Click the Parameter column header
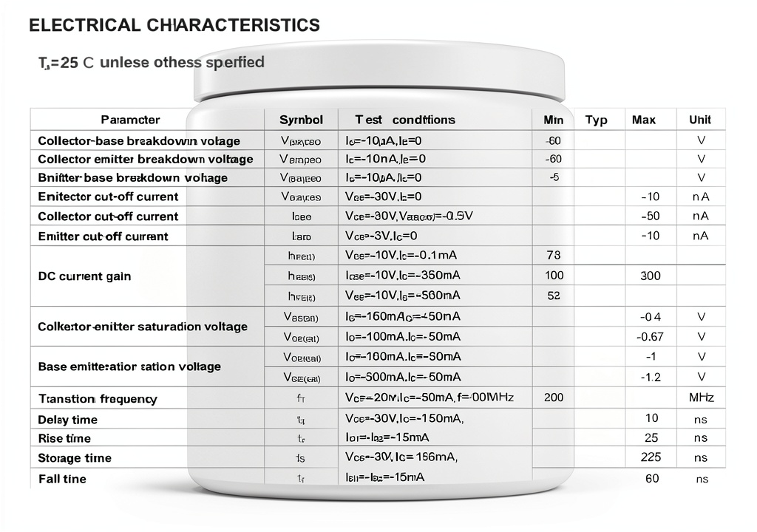The width and height of the screenshot is (757, 532). (130, 120)
